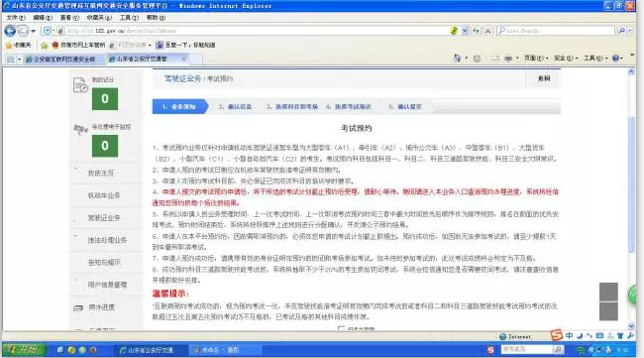Click the magnifier search button
This screenshot has width=644, height=358.
pyautogui.click(x=622, y=31)
